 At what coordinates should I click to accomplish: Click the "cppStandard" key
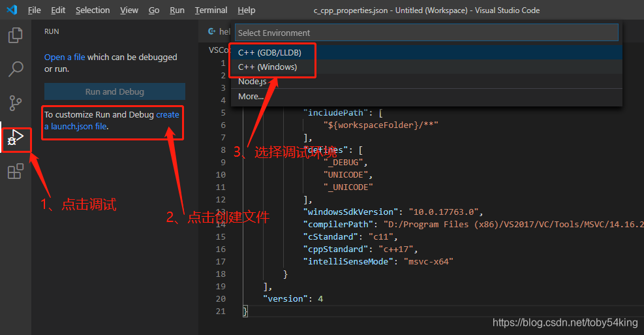point(335,249)
